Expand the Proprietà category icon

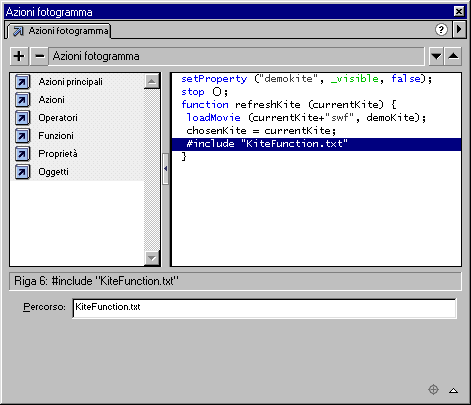[23, 154]
